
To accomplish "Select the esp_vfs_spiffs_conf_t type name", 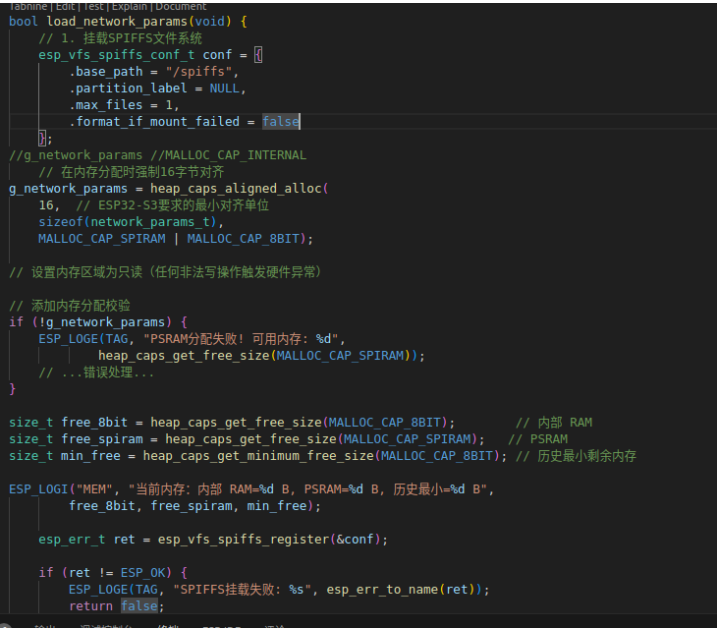I will click(117, 55).
